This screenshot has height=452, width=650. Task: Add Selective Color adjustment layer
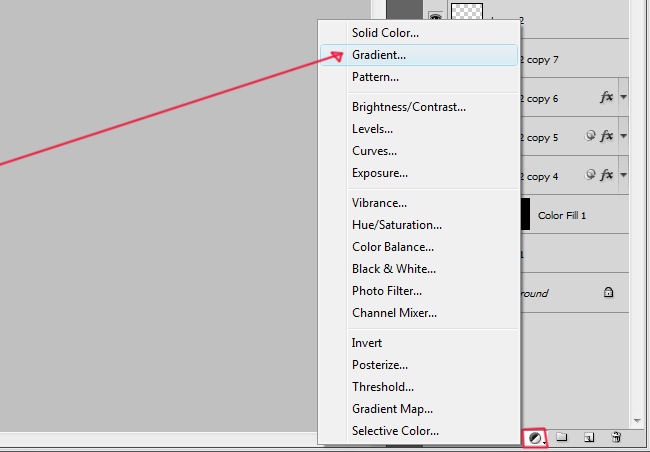click(x=419, y=431)
